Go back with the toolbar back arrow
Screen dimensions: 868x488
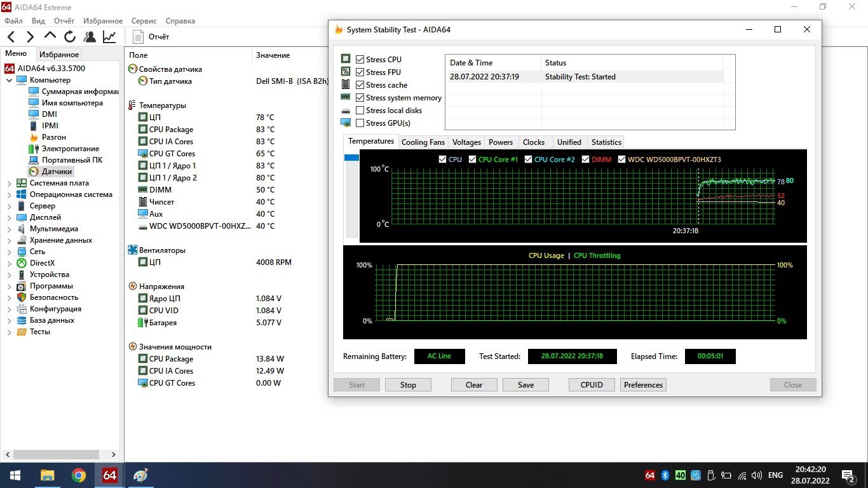(11, 37)
